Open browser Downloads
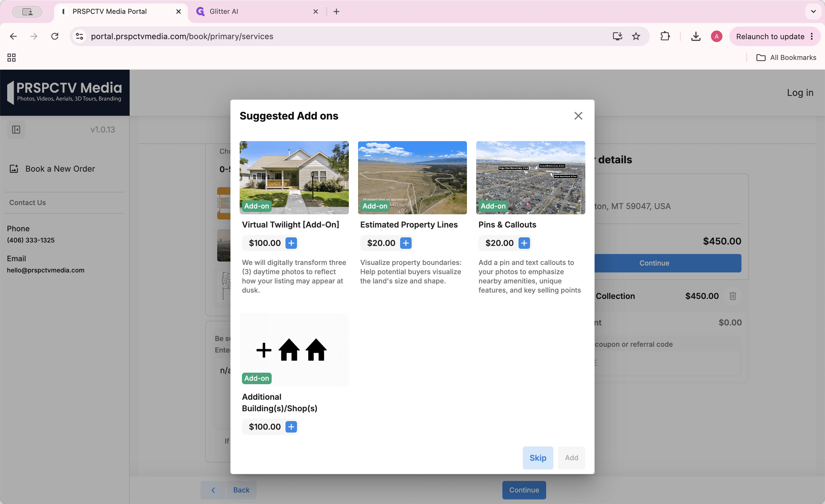This screenshot has width=825, height=504. 696,36
